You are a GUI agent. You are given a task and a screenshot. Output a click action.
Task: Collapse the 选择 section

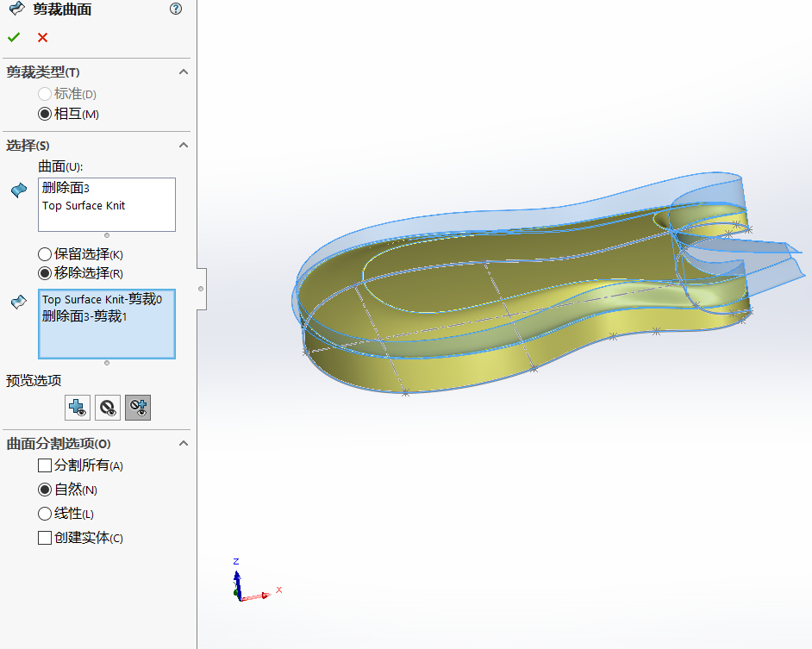183,146
